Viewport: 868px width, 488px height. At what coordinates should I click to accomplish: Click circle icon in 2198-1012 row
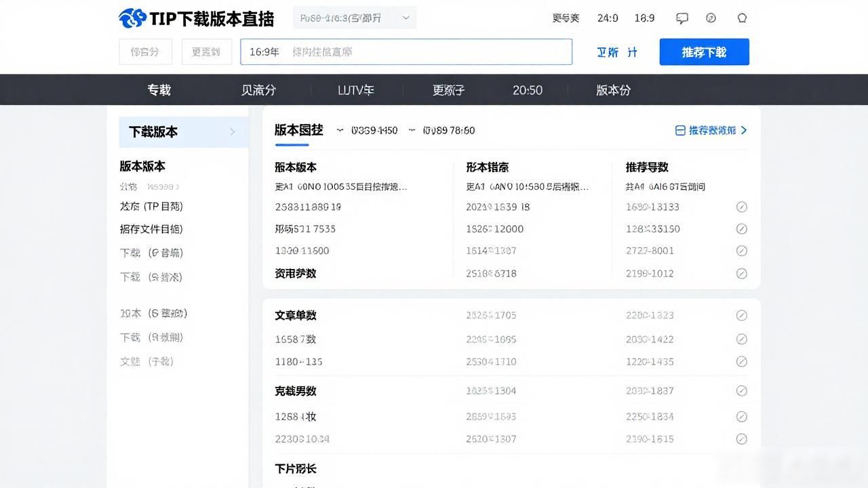(x=742, y=274)
